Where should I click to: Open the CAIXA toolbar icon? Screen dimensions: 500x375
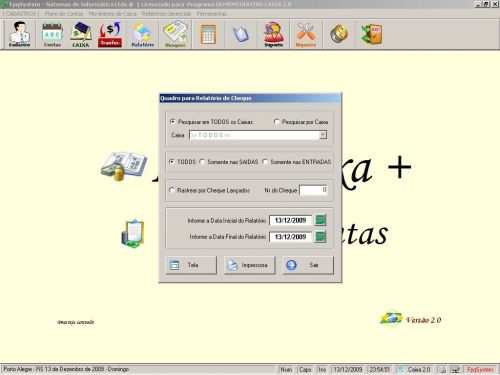point(81,34)
